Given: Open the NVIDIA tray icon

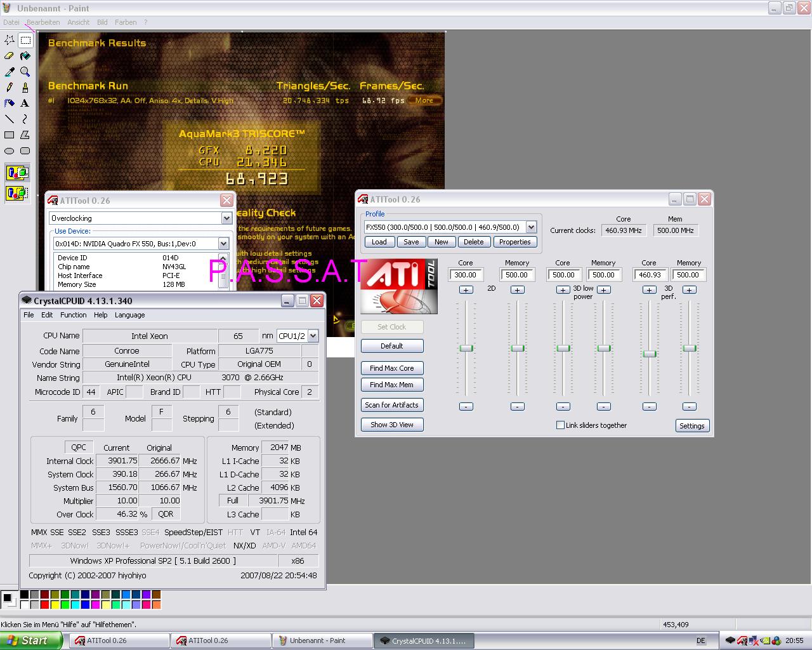Looking at the screenshot, I should (765, 640).
